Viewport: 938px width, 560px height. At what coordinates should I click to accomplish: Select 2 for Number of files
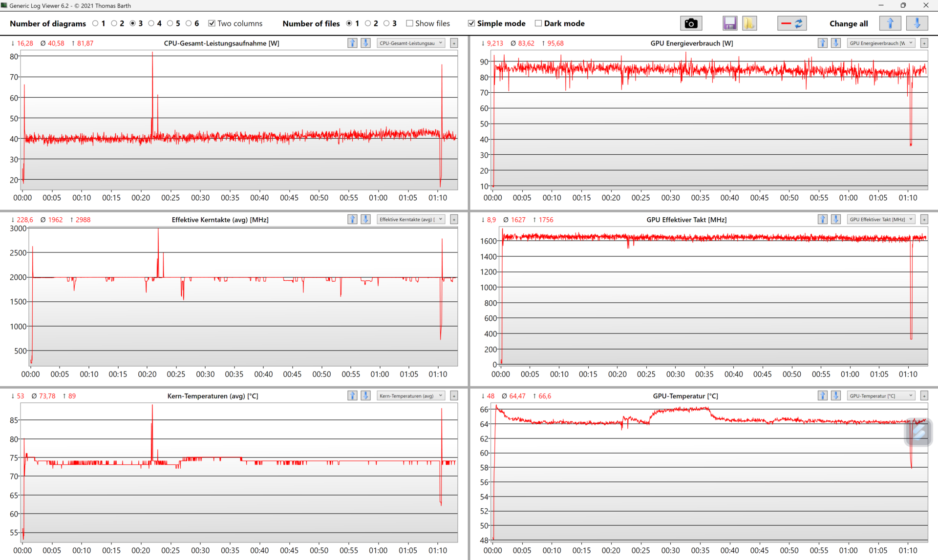tap(368, 23)
